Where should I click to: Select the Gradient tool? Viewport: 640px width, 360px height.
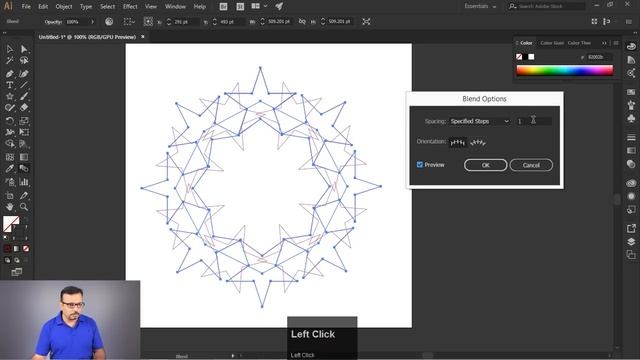[x=24, y=157]
